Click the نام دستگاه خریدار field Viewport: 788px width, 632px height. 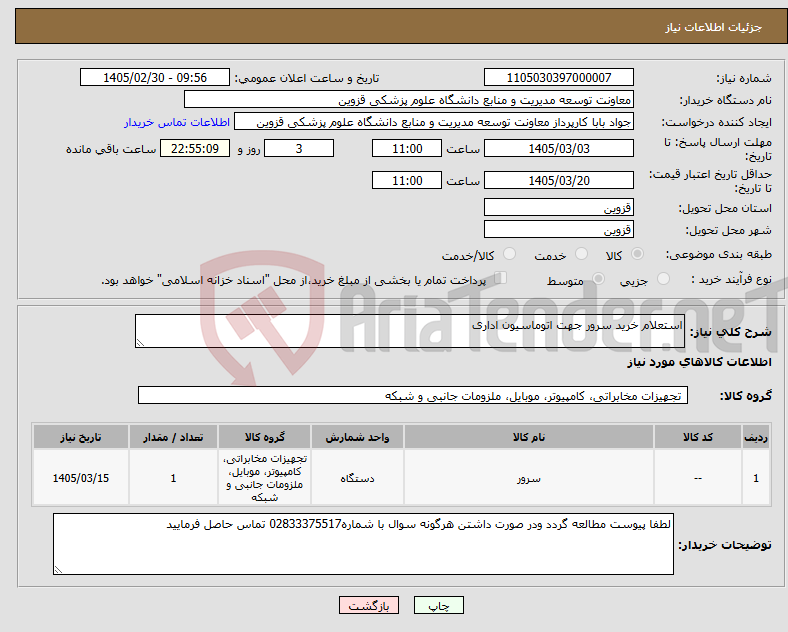coord(409,99)
